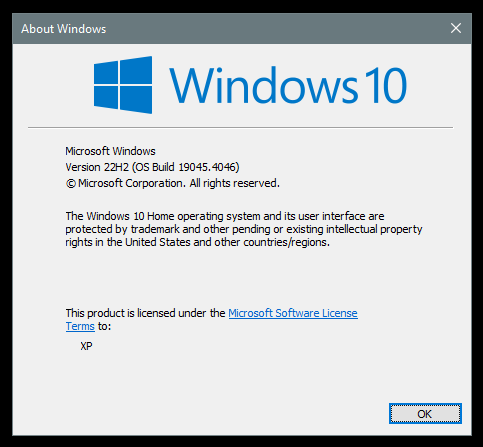
Task: Select the 'Version 22H2 (OS Build 19045.4046)' text
Action: 152,167
